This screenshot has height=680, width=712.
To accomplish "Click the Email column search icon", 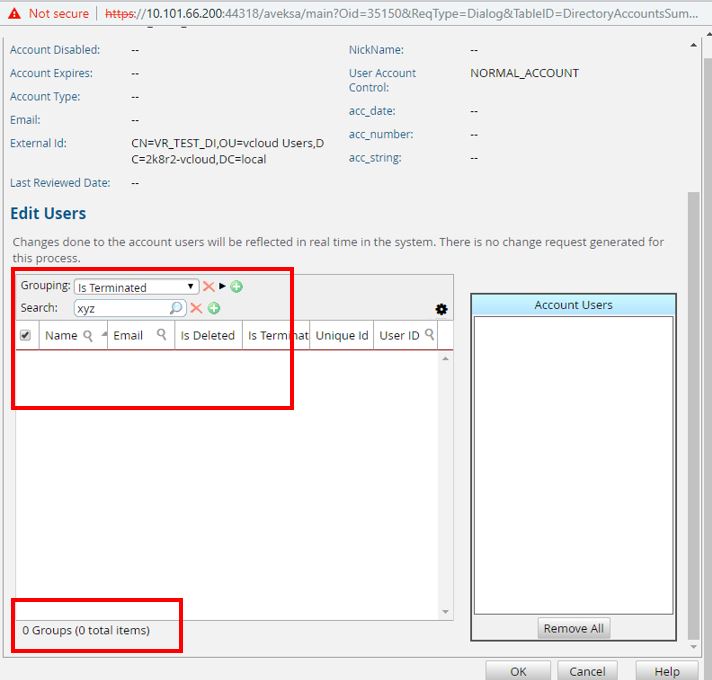I will (161, 336).
